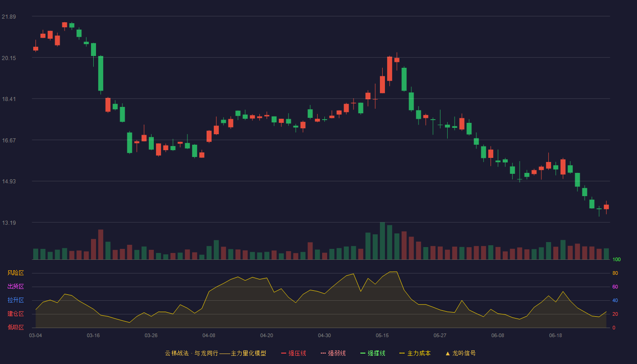Screen dimensions: 637x364
Task: Click the 13.19 price axis label
Action: 9,223
